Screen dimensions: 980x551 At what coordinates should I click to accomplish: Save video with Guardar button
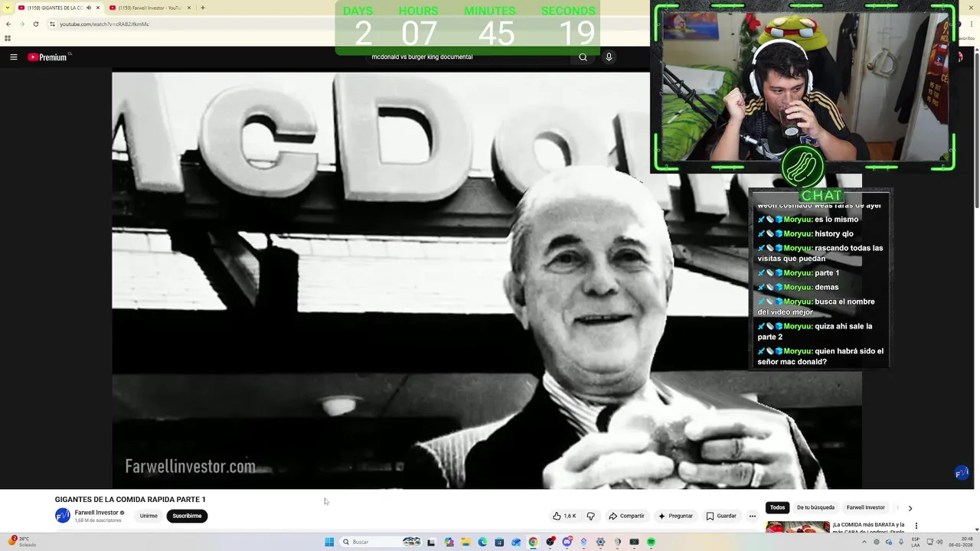tap(721, 516)
